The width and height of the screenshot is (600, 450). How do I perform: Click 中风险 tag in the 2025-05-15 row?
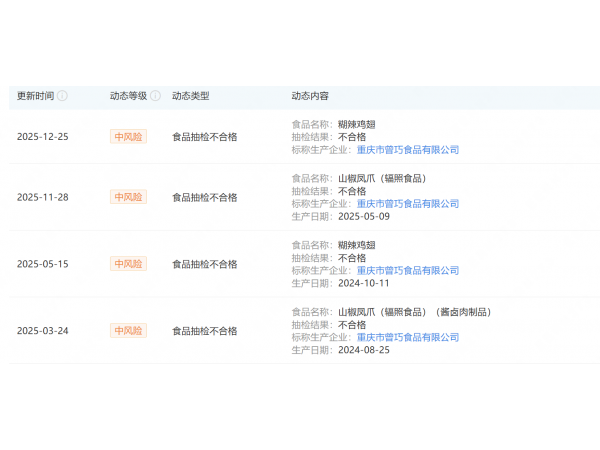click(x=128, y=264)
